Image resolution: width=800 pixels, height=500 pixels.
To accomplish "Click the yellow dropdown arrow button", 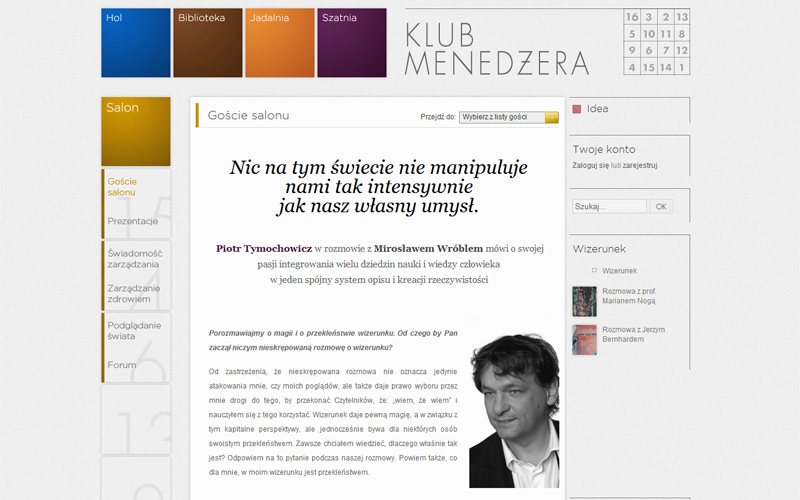I will 552,117.
